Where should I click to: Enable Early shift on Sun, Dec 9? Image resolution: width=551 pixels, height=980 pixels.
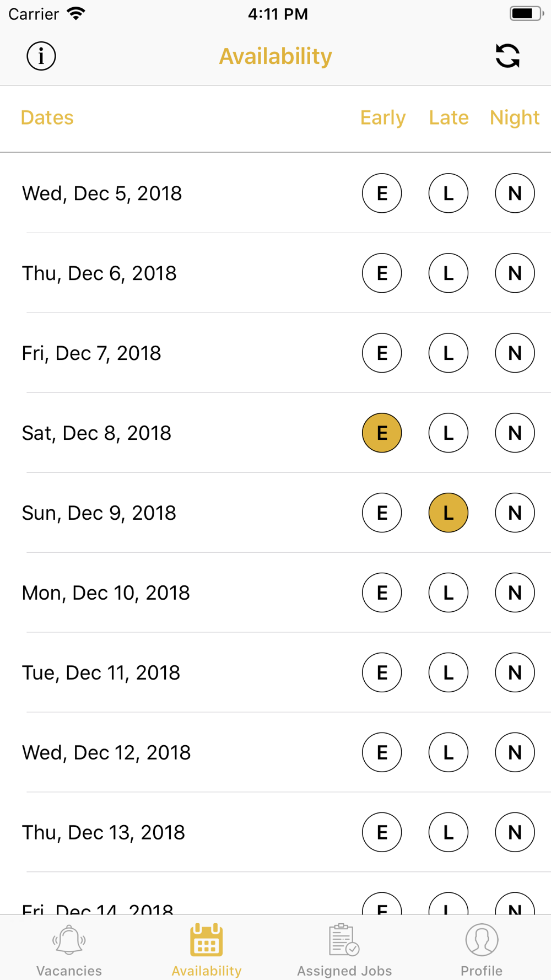pos(382,513)
